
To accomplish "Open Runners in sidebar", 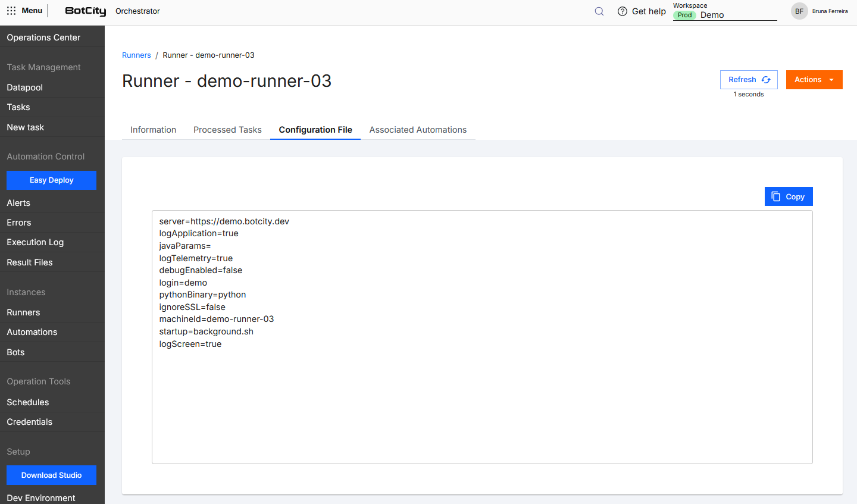I will 52,312.
